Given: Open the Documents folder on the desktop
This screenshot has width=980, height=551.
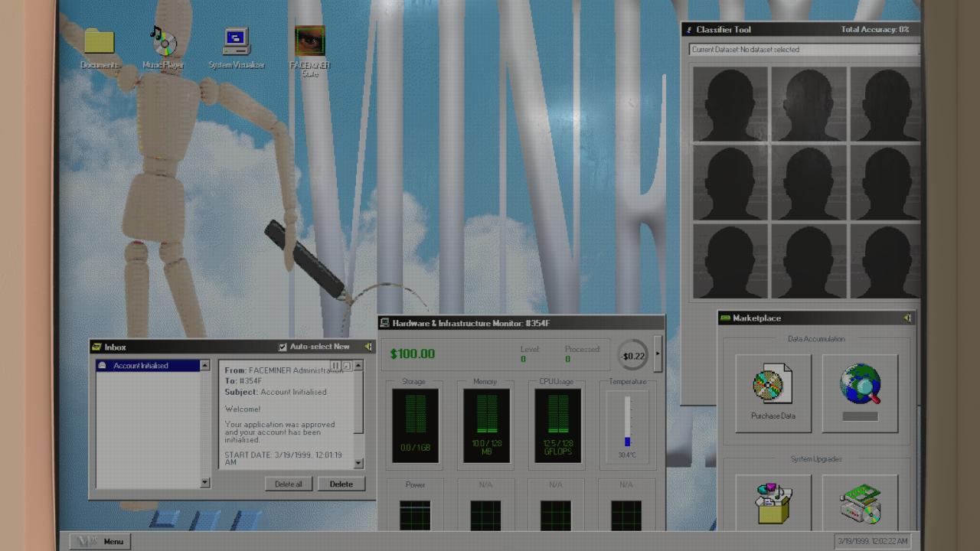Looking at the screenshot, I should (99, 43).
